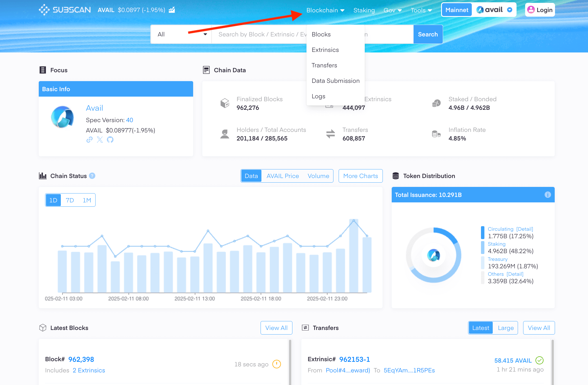Click the Subscan logo in header
This screenshot has height=385, width=588.
click(65, 10)
